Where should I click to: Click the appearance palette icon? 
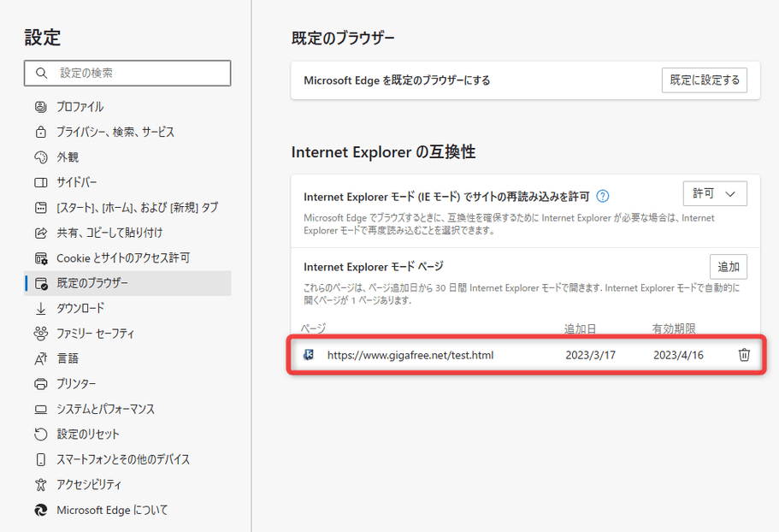[x=41, y=157]
